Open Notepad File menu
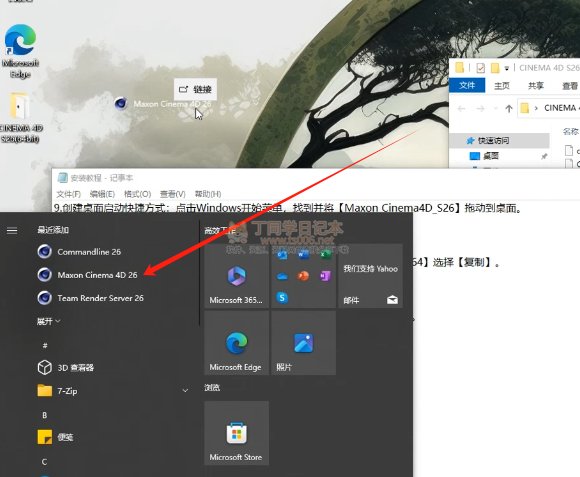The image size is (580, 477). [68, 194]
